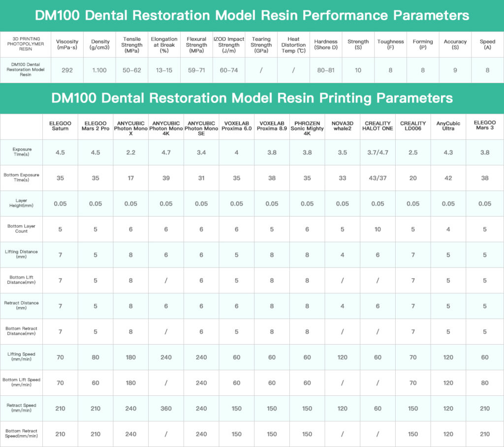The width and height of the screenshot is (504, 447).
Task: Click exposure time 3.7/4.7 for HALOT ONE
Action: pos(378,152)
